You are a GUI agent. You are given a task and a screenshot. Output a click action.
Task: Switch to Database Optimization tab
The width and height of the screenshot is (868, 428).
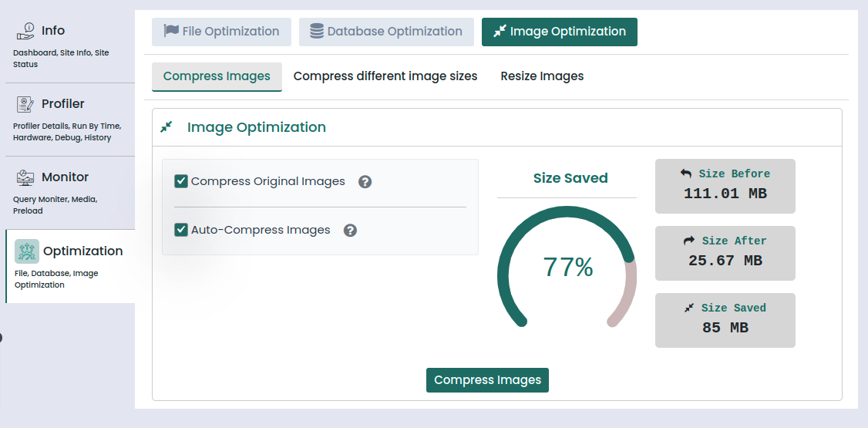click(386, 32)
